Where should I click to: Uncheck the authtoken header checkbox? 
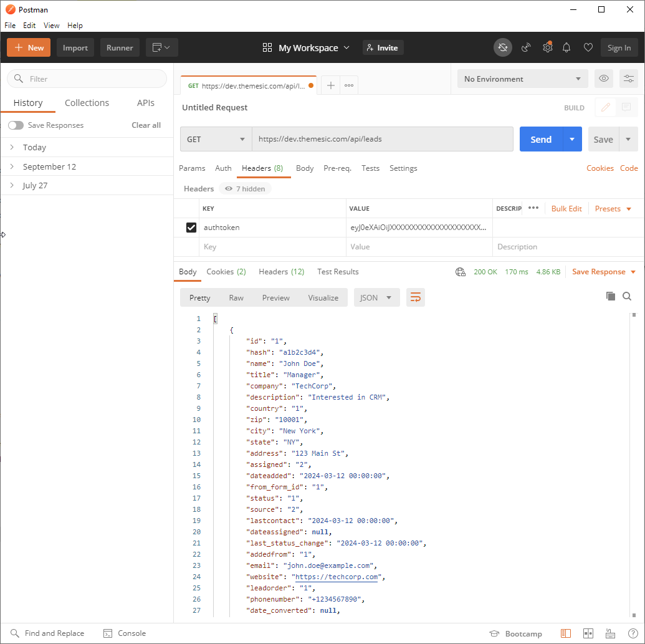point(191,228)
